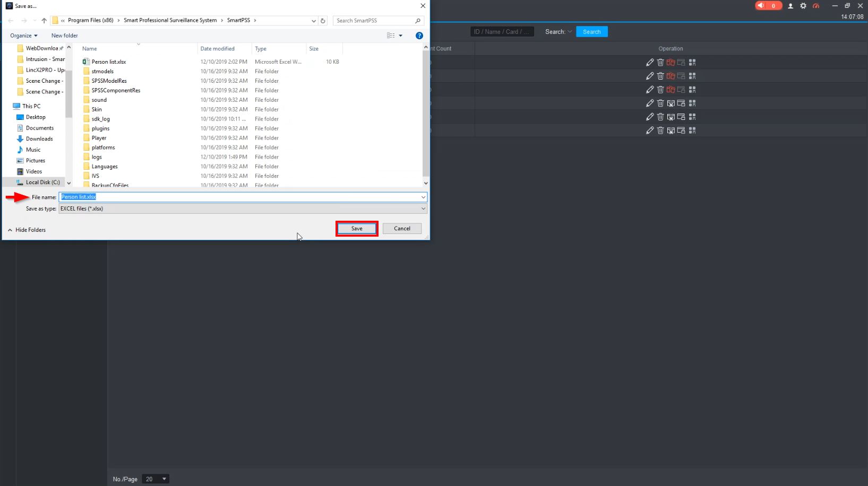Image resolution: width=868 pixels, height=486 pixels.
Task: Open the dialog help question mark
Action: point(419,36)
